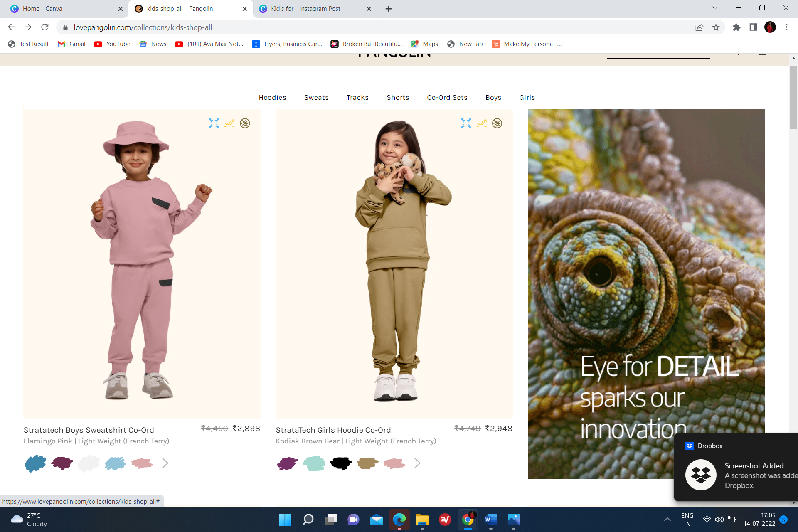Reload the Pangolin page
The width and height of the screenshot is (798, 532).
coord(45,27)
